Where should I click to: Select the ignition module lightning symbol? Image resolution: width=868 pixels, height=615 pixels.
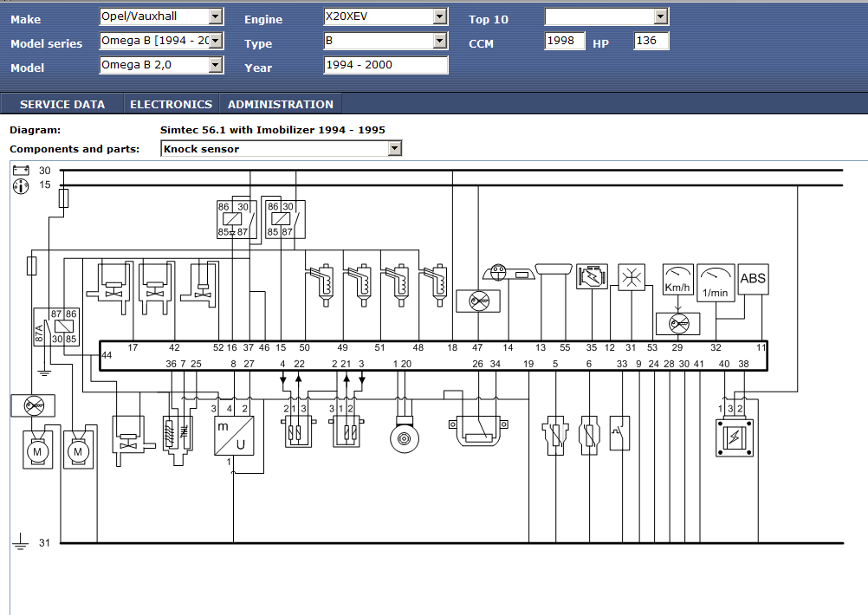click(735, 437)
